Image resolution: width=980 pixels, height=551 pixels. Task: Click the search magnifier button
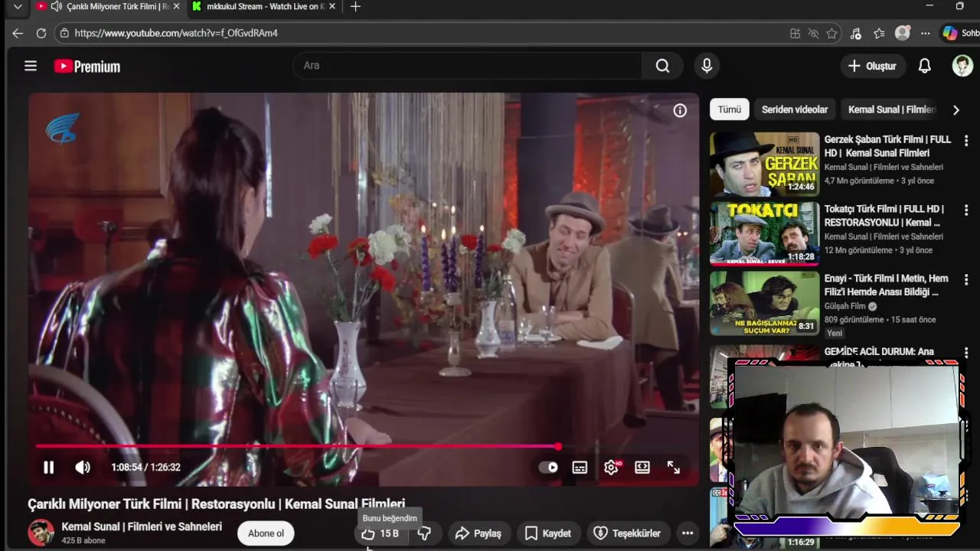tap(662, 66)
